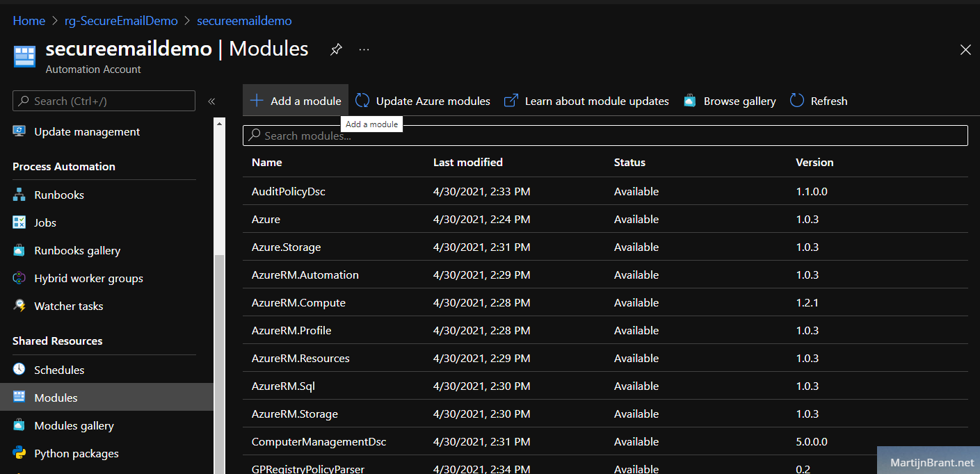Select the Azure module name
This screenshot has height=474, width=980.
click(266, 219)
